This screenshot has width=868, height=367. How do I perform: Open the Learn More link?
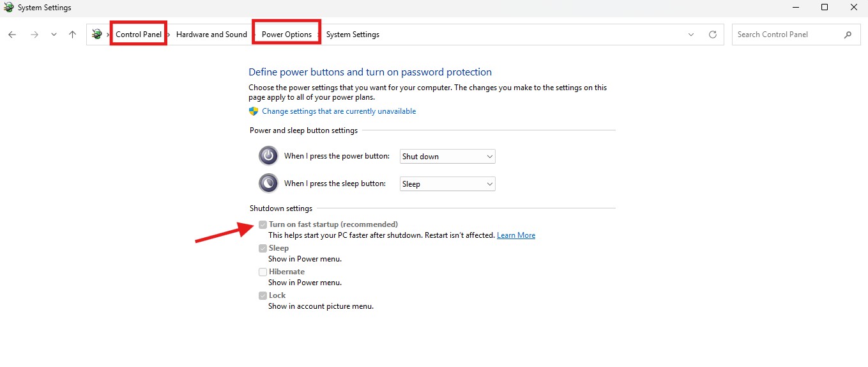pos(516,235)
